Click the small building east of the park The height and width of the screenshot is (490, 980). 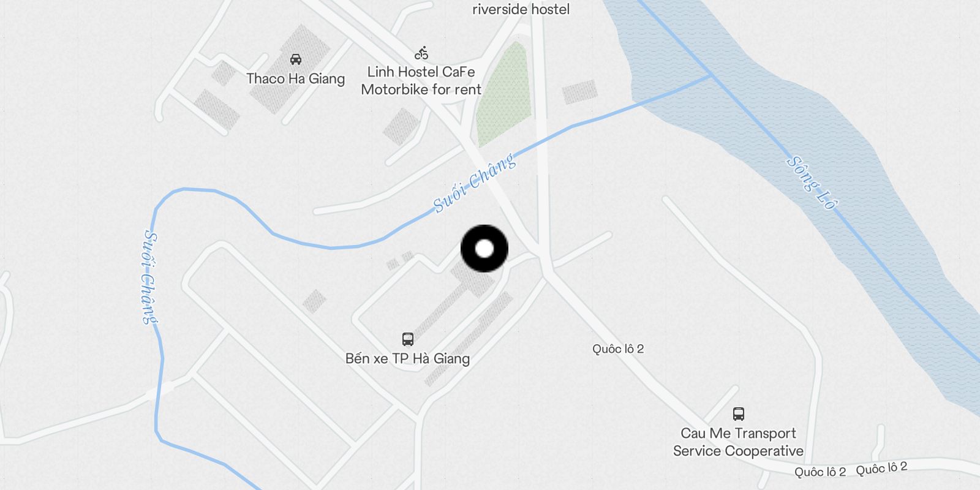click(579, 92)
